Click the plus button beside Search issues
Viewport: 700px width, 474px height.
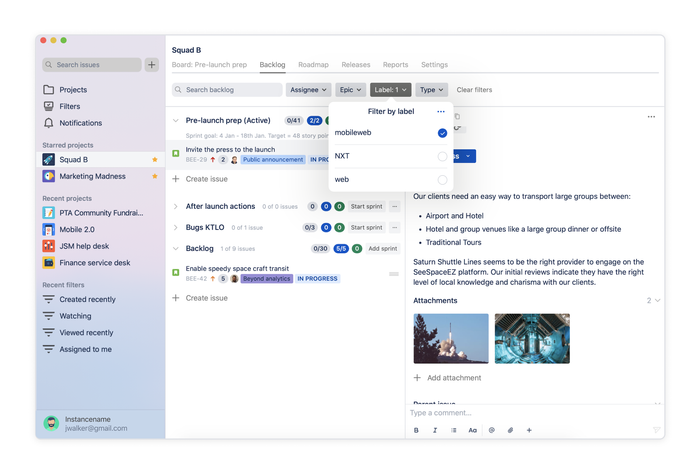[152, 65]
